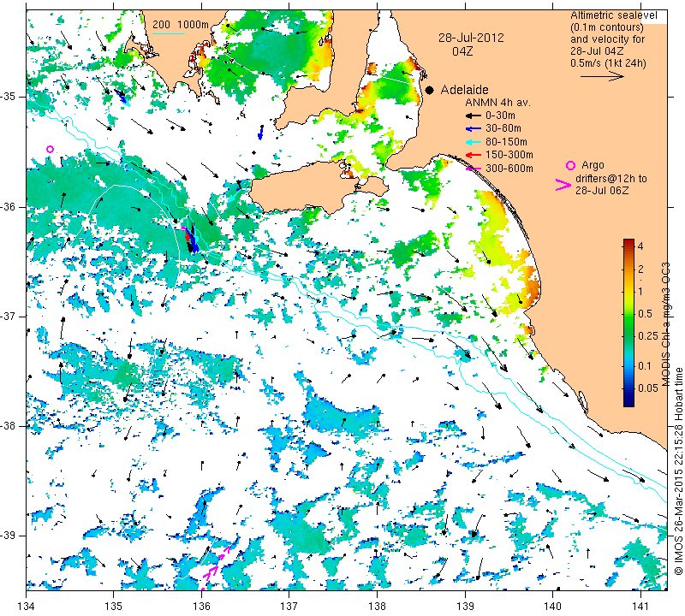Click the cyan 80-150m legend arrow
This screenshot has height=616, width=685.
point(474,142)
